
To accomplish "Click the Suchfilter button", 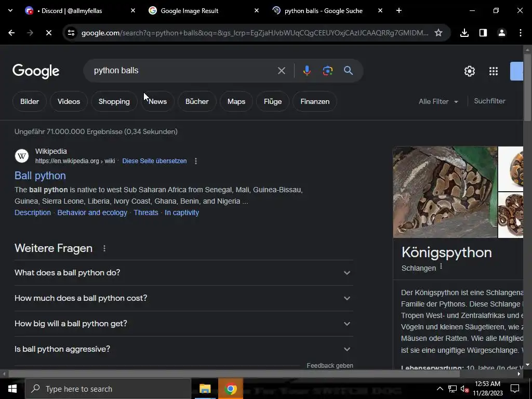I will point(489,101).
